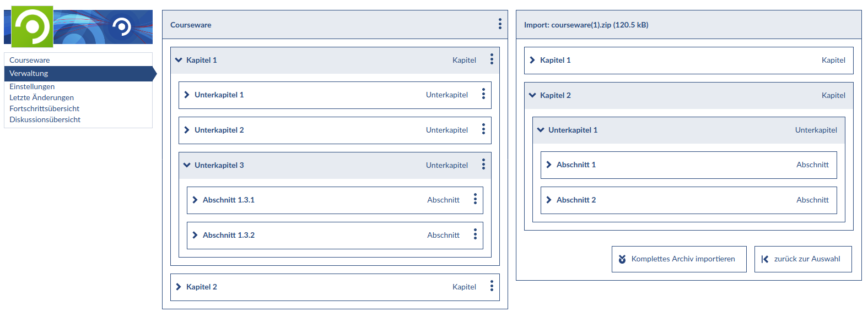Collapse Kapitel 2 in the import archive
The width and height of the screenshot is (868, 317).
tap(532, 95)
